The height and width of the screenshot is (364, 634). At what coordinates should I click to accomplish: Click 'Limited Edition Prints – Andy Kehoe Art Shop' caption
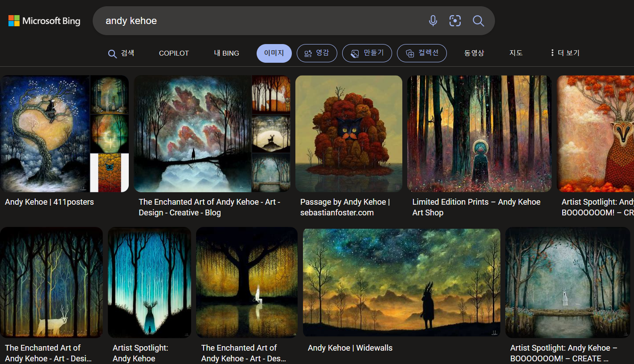pyautogui.click(x=476, y=207)
